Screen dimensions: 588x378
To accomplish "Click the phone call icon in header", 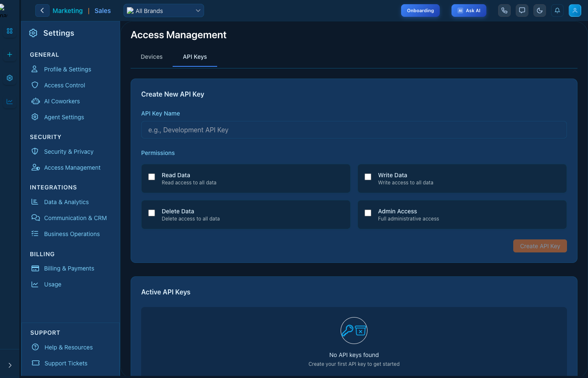I will coord(504,10).
